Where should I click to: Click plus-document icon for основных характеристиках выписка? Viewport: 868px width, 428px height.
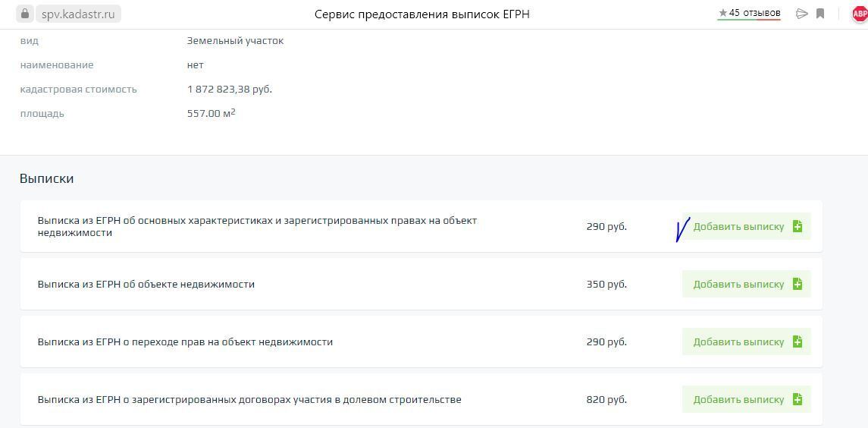(797, 226)
